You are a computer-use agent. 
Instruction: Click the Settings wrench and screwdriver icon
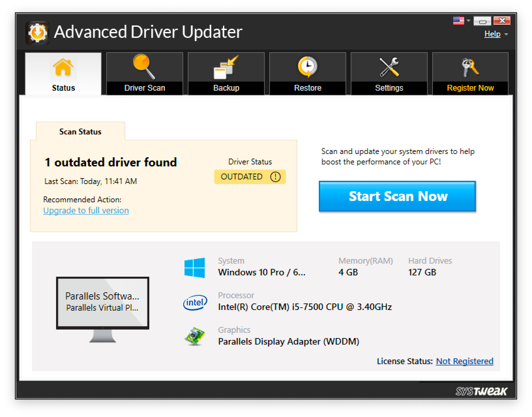389,67
